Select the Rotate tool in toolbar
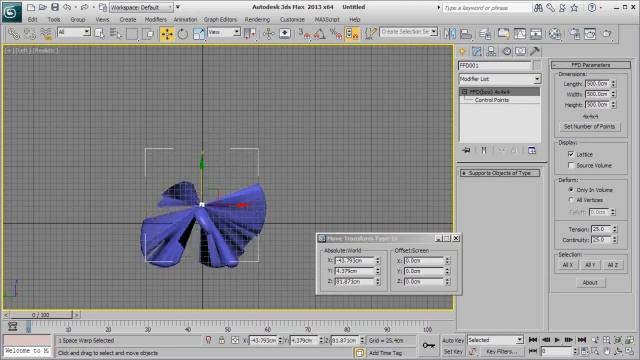The height and width of the screenshot is (360, 640). (182, 34)
